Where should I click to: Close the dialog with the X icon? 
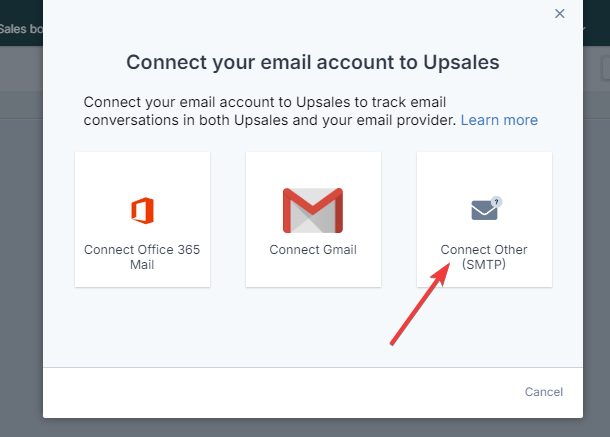pyautogui.click(x=559, y=14)
